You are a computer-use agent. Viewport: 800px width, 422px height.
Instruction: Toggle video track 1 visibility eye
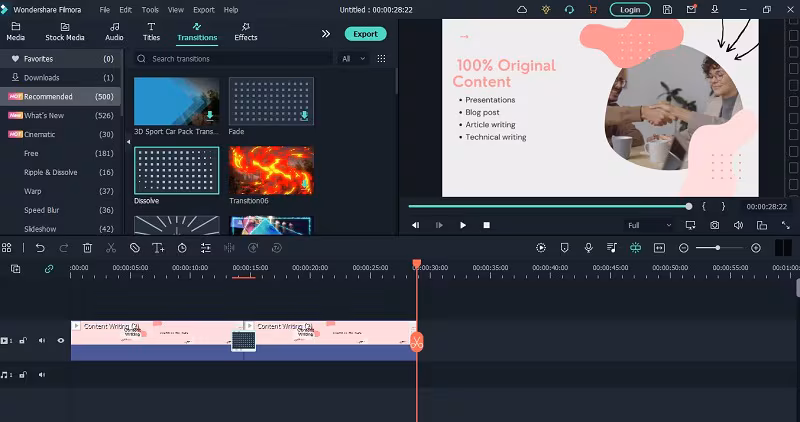click(x=61, y=340)
